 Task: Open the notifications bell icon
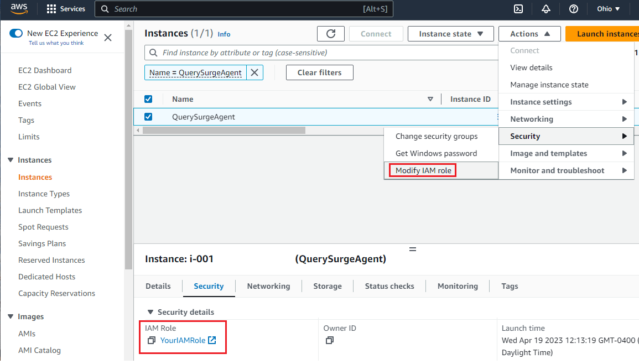pos(546,9)
